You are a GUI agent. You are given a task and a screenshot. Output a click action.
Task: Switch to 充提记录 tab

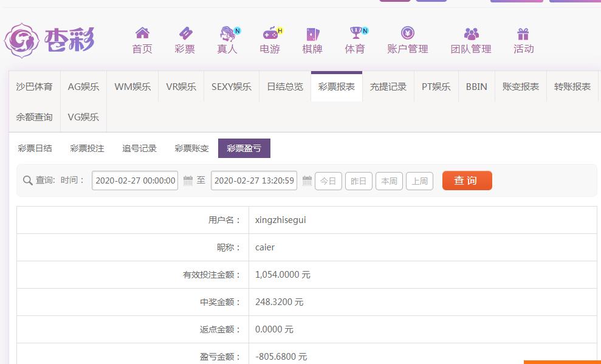pyautogui.click(x=388, y=86)
